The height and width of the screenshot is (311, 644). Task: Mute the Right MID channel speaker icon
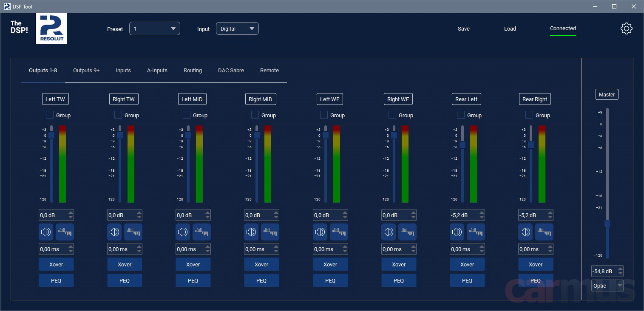click(x=252, y=232)
